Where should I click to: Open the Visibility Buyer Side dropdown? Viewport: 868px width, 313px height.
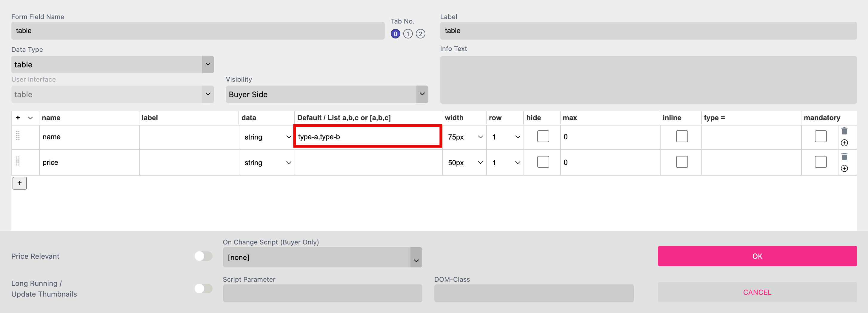coord(327,94)
